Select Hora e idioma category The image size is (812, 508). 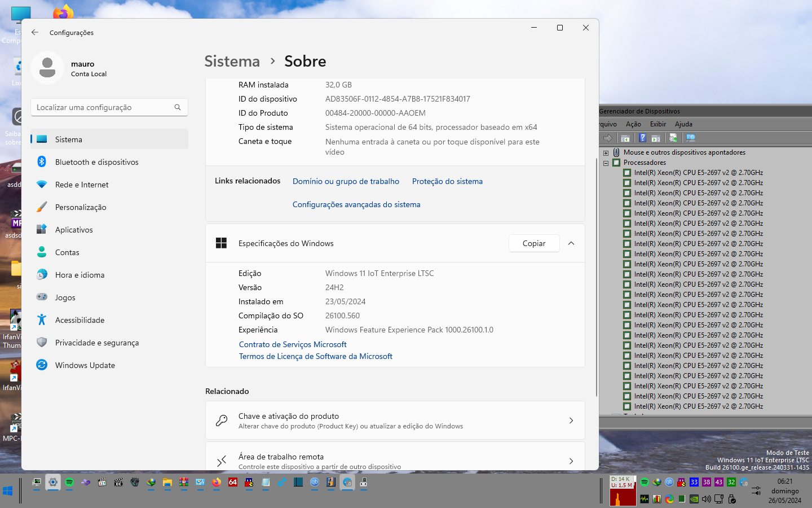(109, 275)
